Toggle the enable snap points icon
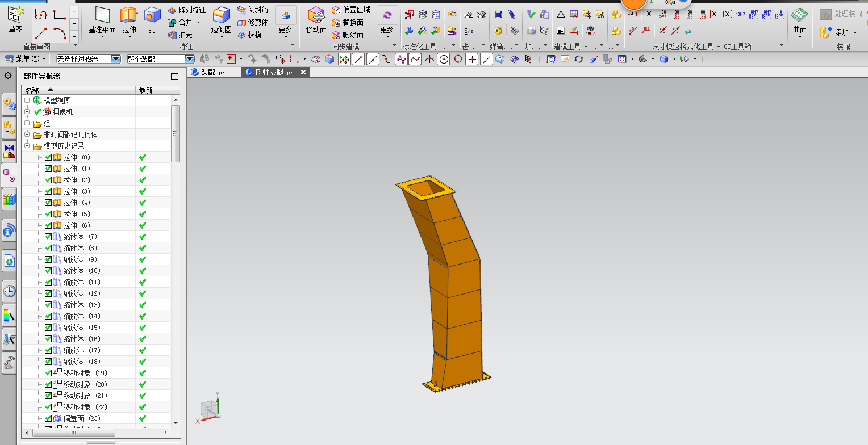This screenshot has width=868, height=445. [x=344, y=59]
